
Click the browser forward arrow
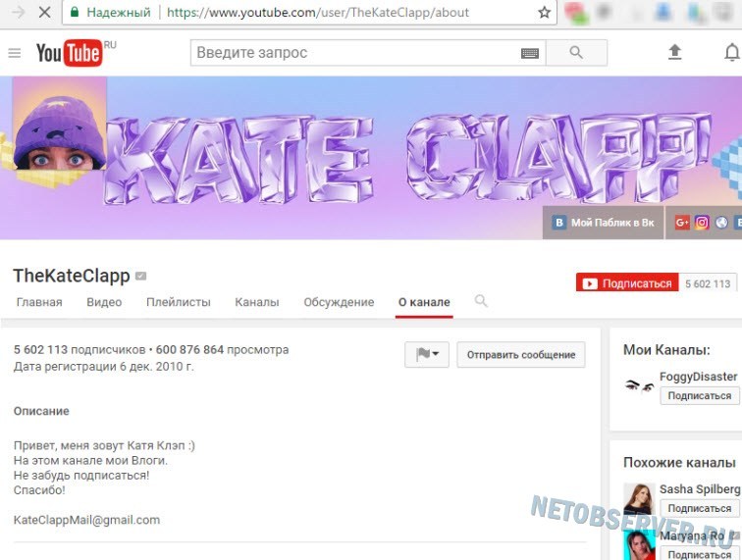point(19,13)
